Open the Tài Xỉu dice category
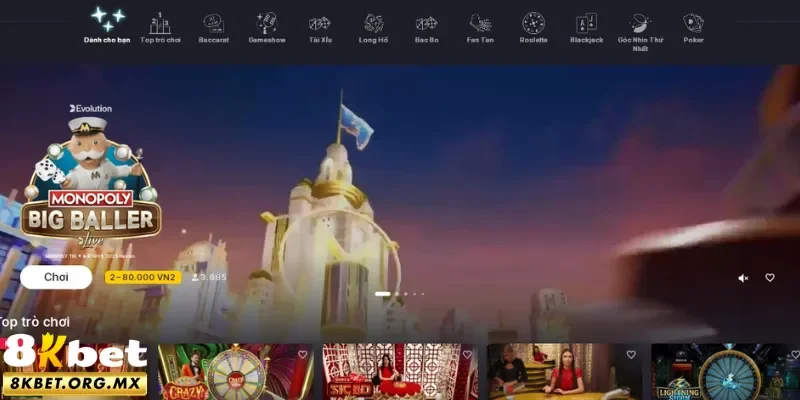The height and width of the screenshot is (400, 800). click(x=320, y=27)
